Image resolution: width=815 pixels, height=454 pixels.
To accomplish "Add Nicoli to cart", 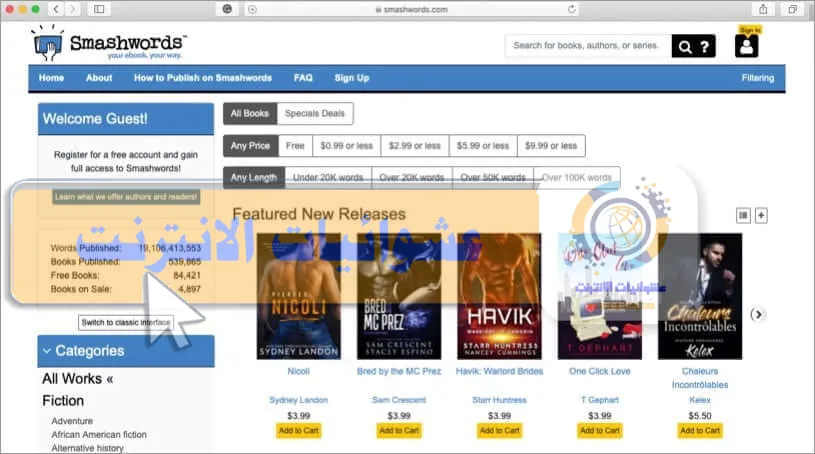I will coord(298,431).
